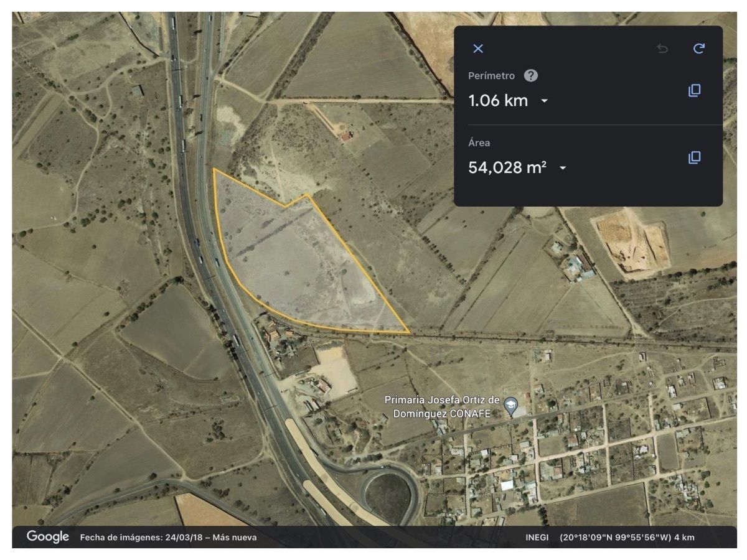Click the undo arrow in measurement panel

click(x=662, y=49)
